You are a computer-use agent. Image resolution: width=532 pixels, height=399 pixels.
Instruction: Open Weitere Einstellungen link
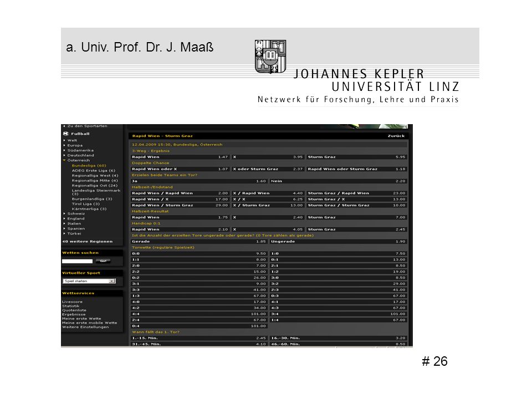[x=85, y=327]
